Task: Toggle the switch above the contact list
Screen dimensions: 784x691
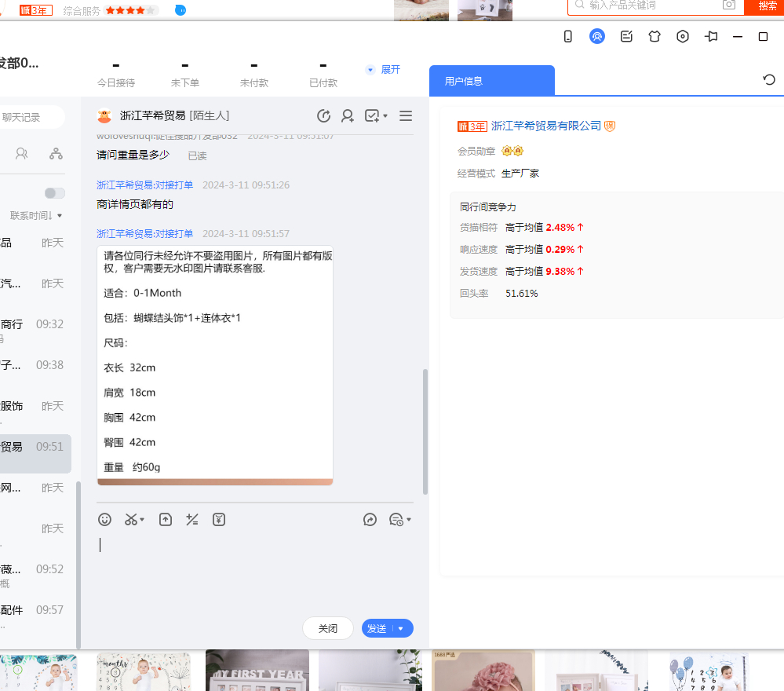Action: pos(55,193)
